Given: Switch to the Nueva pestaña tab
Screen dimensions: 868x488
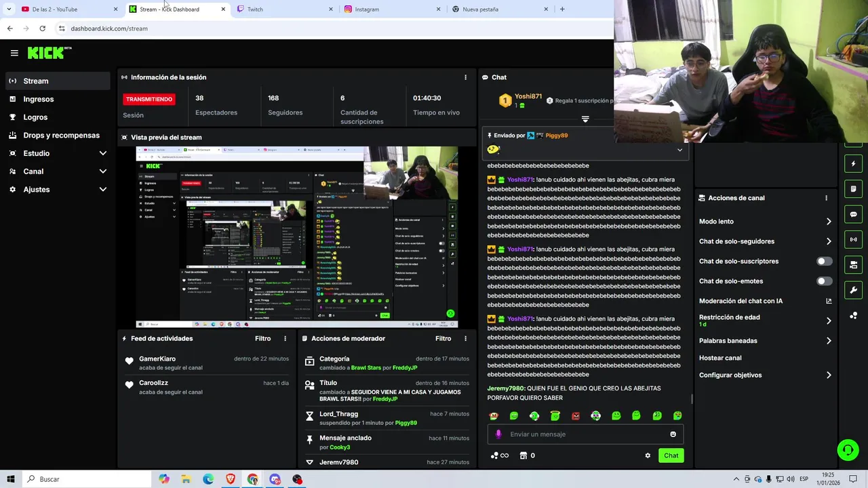Looking at the screenshot, I should point(500,9).
